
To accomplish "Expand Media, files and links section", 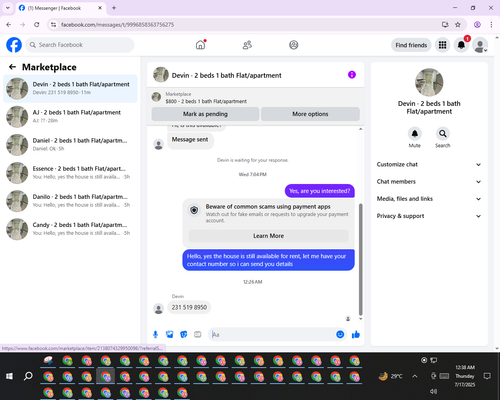I will click(x=429, y=199).
